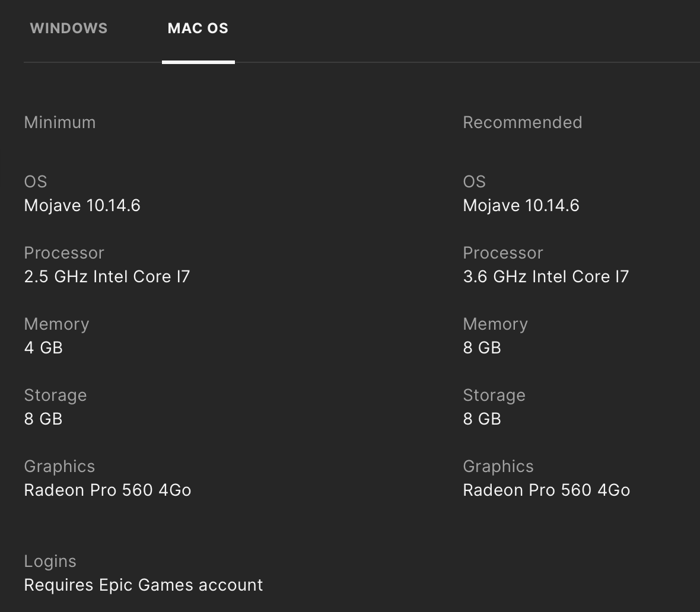Image resolution: width=700 pixels, height=612 pixels.
Task: Click the Logins label
Action: (50, 561)
